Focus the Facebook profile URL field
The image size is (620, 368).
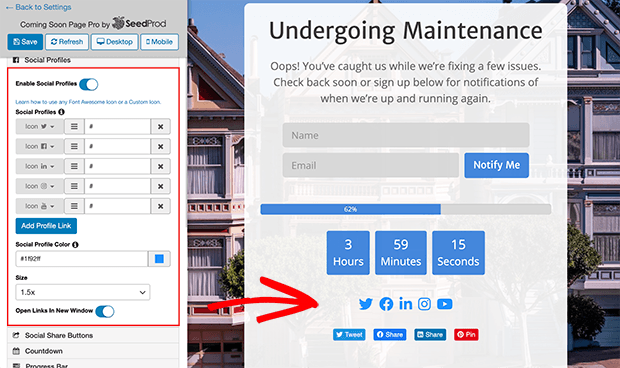[x=117, y=146]
